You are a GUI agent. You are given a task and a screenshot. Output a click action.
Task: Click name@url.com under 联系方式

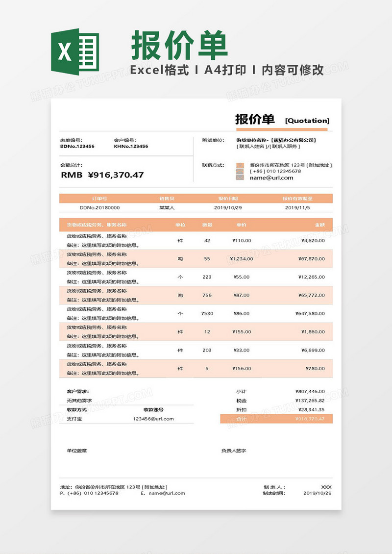click(271, 177)
